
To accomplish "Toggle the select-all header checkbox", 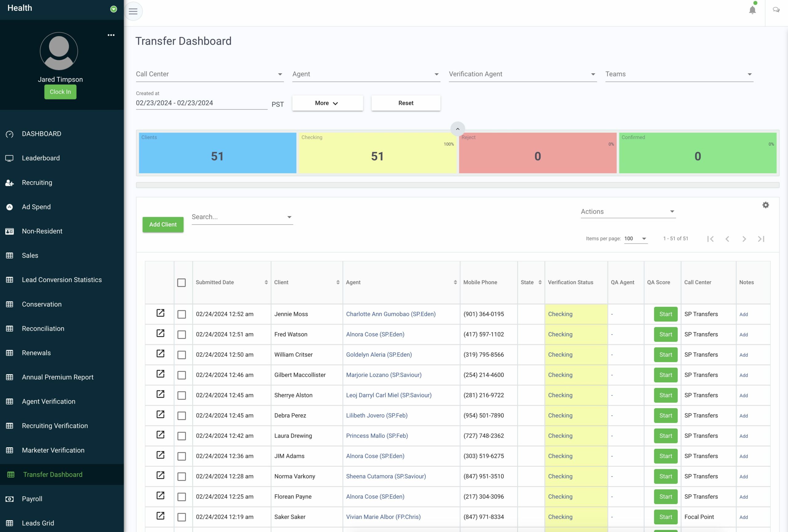I will point(181,282).
